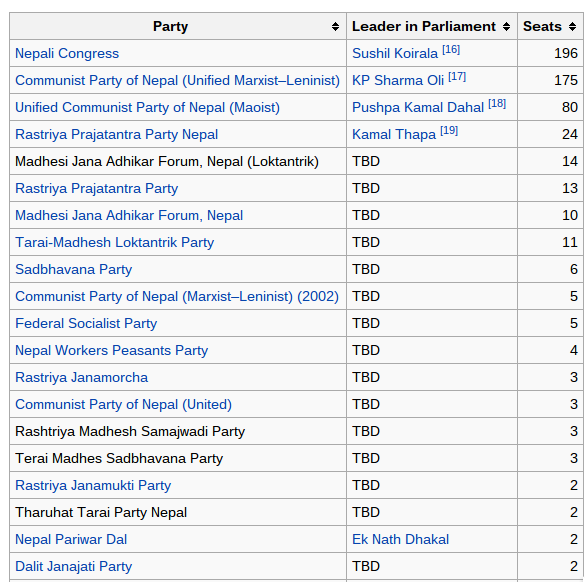Click the Leader in Parliament header

coord(432,26)
